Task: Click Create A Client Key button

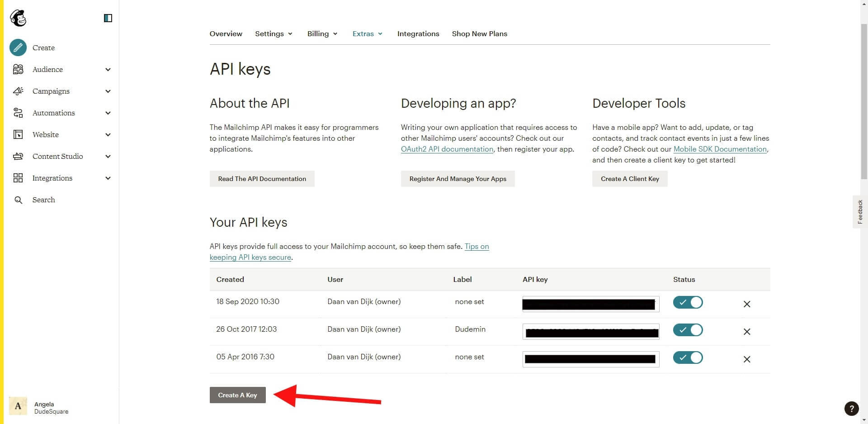Action: tap(630, 179)
